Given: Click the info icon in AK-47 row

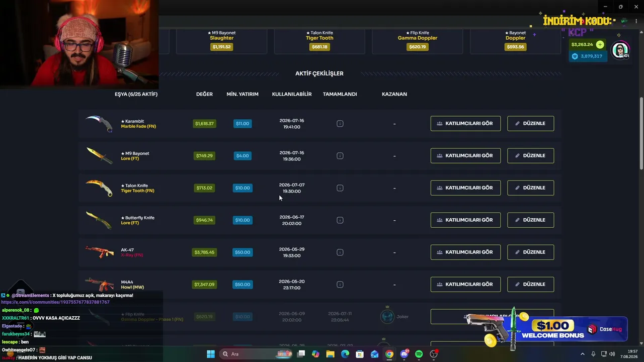Looking at the screenshot, I should [x=340, y=252].
